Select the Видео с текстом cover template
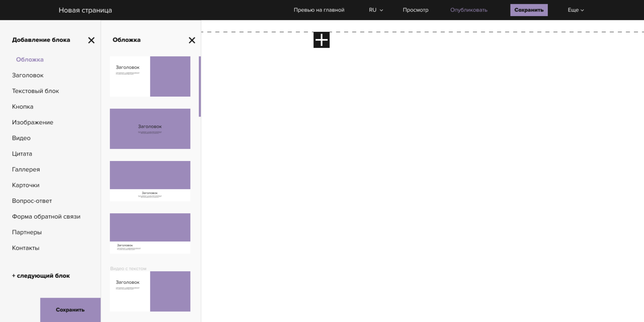The width and height of the screenshot is (644, 322). pyautogui.click(x=150, y=291)
